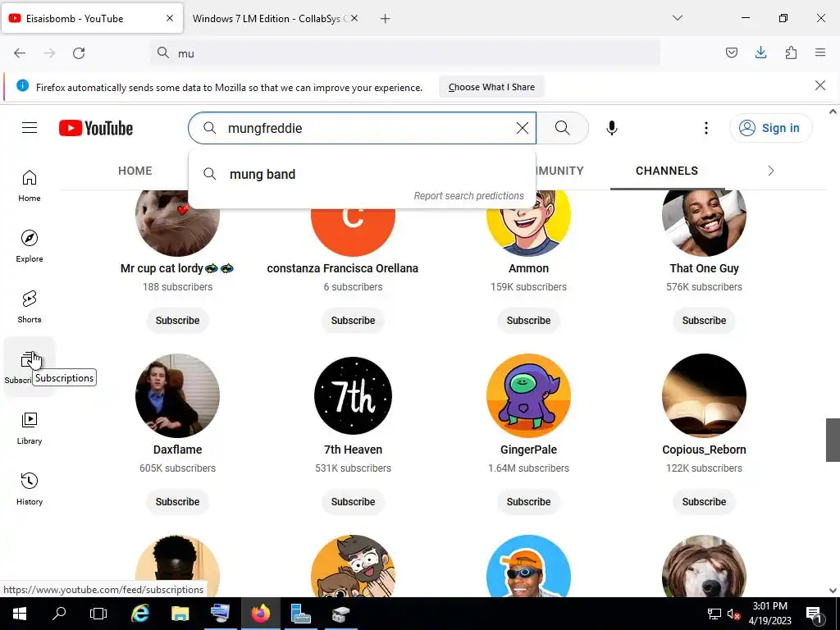Select the Eisaisbomb - YouTube tab
Viewport: 840px width, 630px height.
92,19
